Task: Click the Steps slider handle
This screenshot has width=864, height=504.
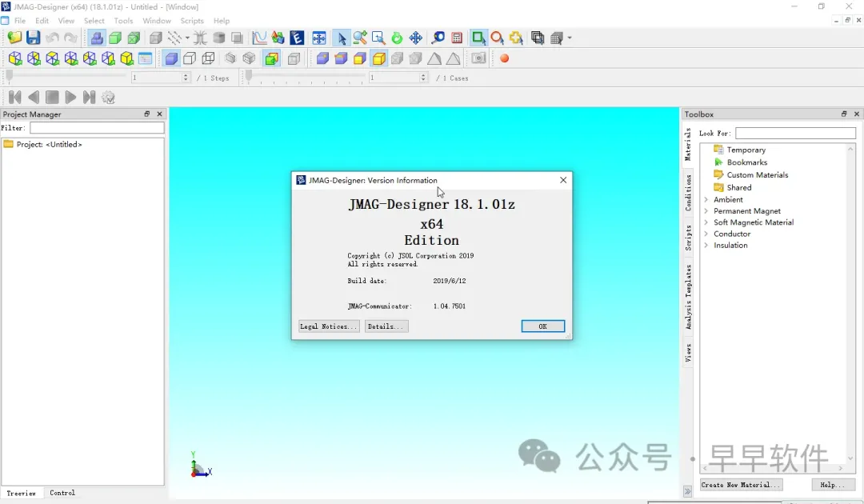Action: pos(10,77)
